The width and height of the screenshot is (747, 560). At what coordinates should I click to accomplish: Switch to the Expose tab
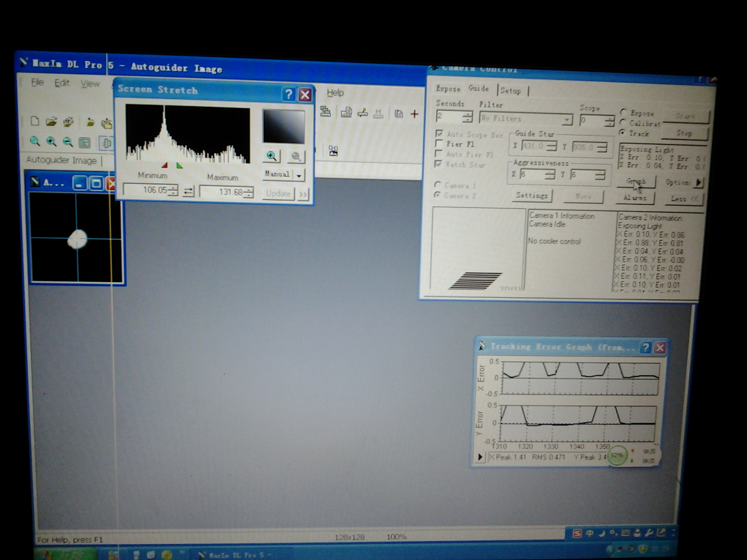pyautogui.click(x=448, y=89)
